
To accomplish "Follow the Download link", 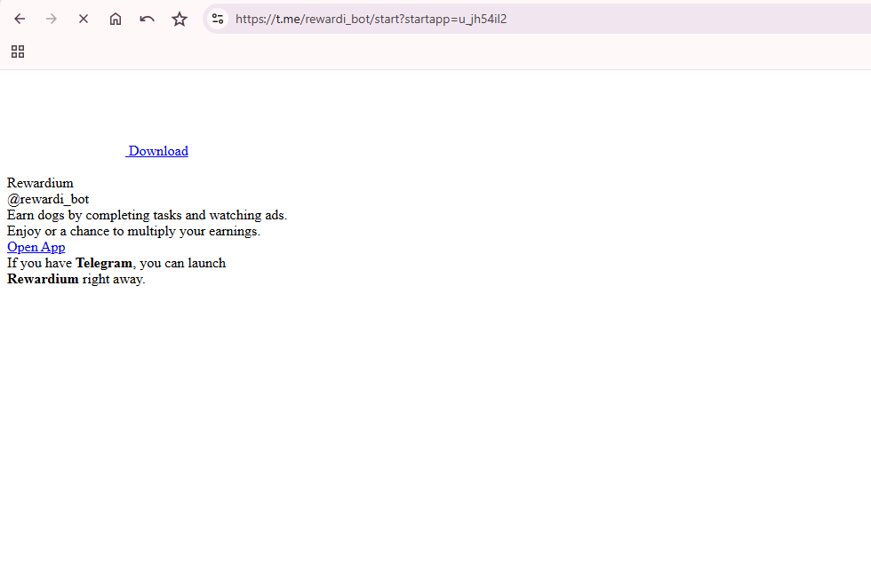I will (157, 151).
